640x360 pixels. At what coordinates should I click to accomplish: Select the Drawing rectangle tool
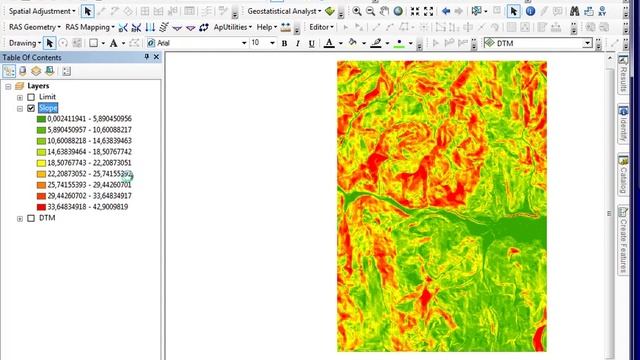(x=93, y=43)
